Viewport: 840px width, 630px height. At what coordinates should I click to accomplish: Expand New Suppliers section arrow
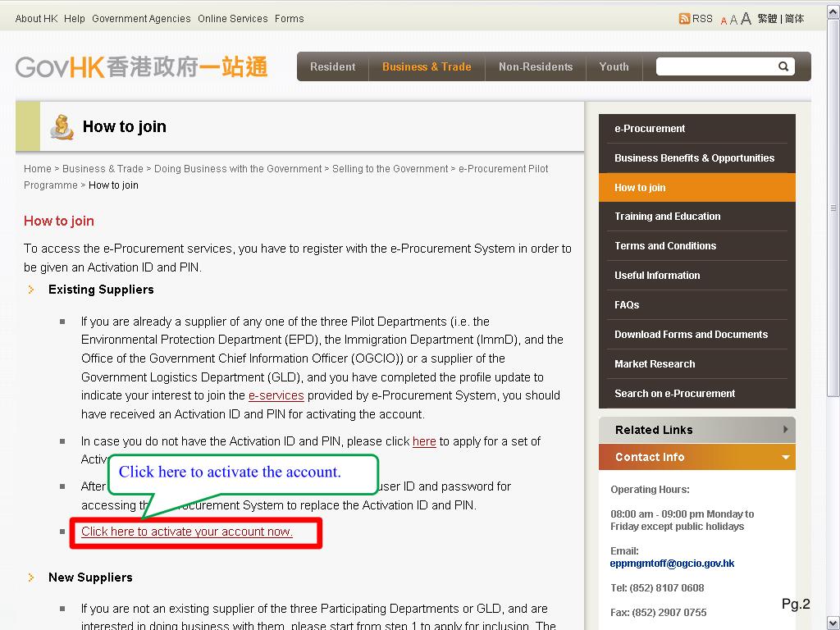click(x=31, y=577)
